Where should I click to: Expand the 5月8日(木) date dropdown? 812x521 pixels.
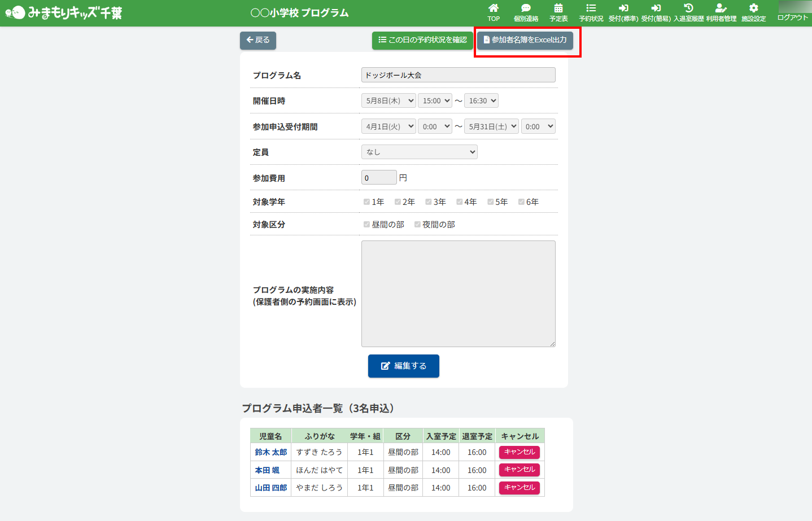tap(388, 101)
